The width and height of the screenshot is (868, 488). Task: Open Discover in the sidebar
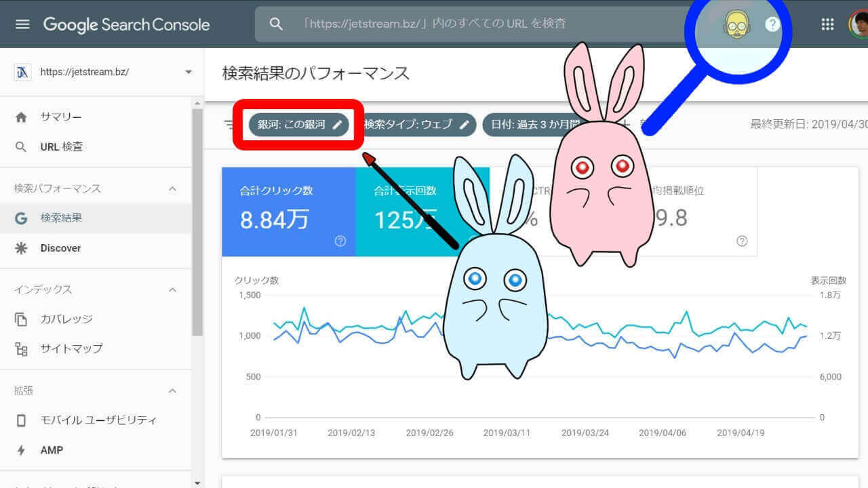(x=60, y=248)
